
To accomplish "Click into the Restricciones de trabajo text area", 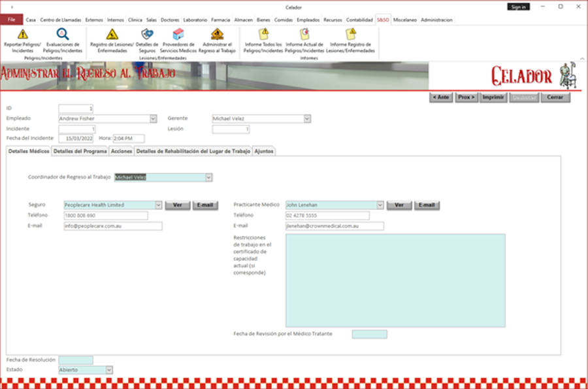I will (x=395, y=280).
